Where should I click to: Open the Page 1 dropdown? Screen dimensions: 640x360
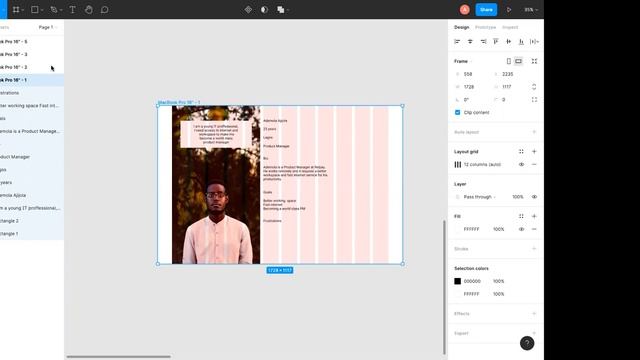click(48, 27)
